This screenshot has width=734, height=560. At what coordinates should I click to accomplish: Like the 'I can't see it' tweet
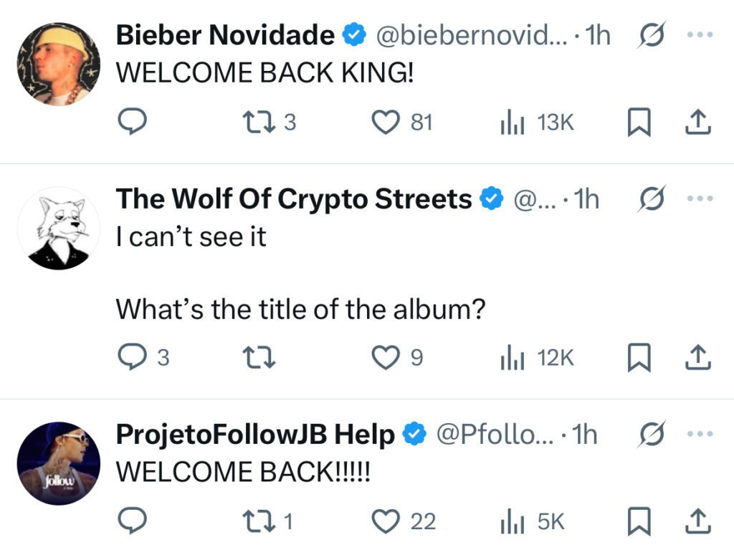coord(397,357)
